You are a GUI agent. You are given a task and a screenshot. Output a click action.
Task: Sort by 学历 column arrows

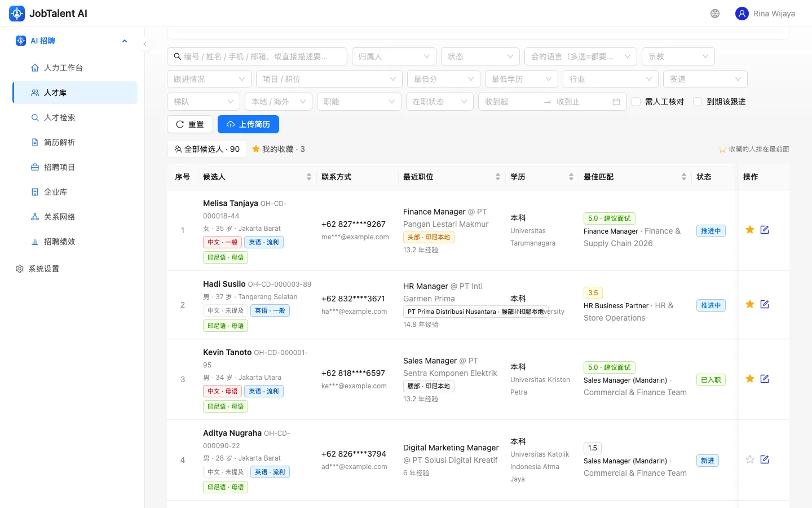click(571, 177)
